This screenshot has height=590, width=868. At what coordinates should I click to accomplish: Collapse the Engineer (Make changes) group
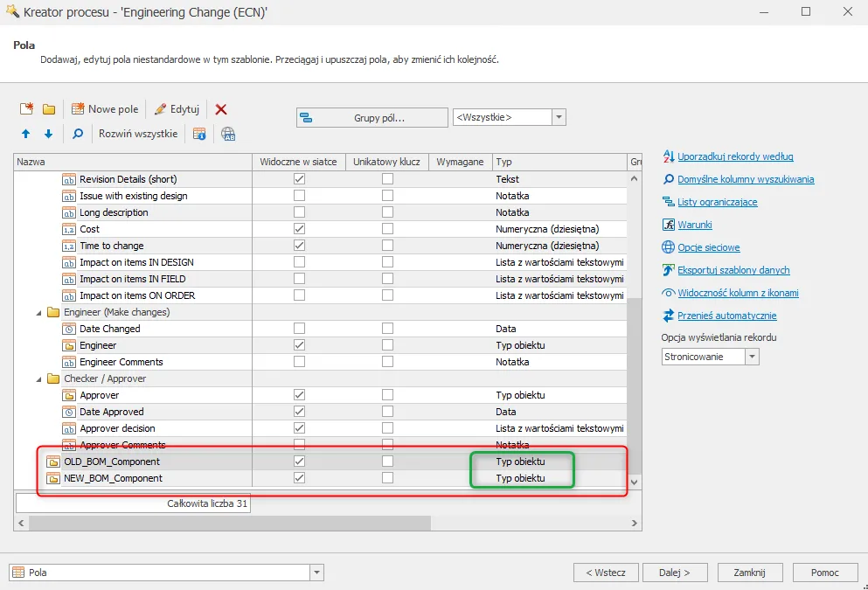point(38,313)
